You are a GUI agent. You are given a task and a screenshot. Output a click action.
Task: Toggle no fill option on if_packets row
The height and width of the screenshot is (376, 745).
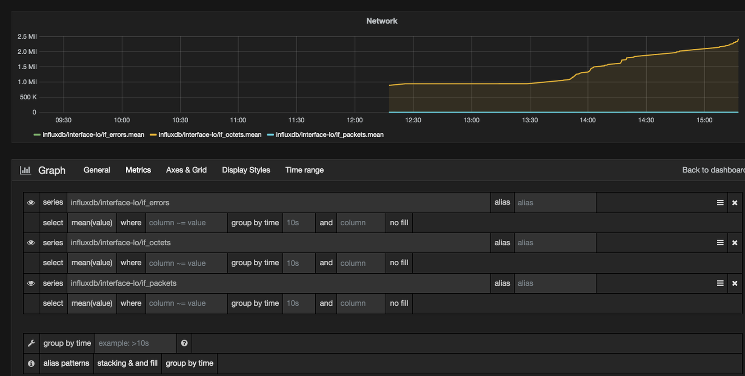(x=399, y=303)
